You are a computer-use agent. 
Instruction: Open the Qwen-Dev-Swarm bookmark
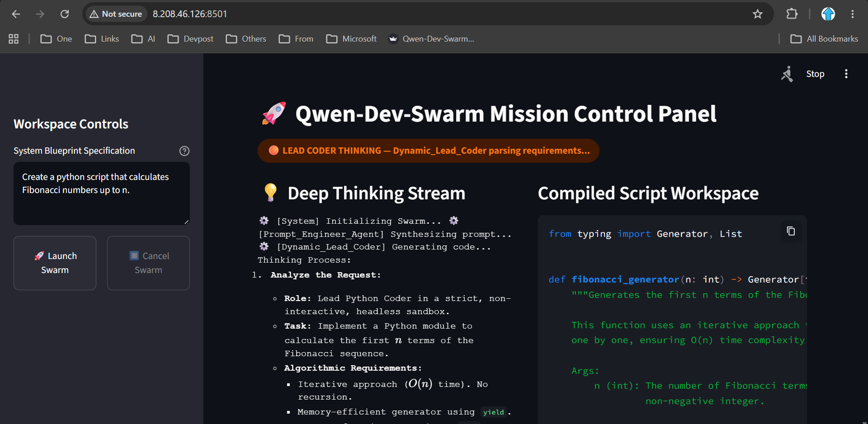(x=431, y=39)
